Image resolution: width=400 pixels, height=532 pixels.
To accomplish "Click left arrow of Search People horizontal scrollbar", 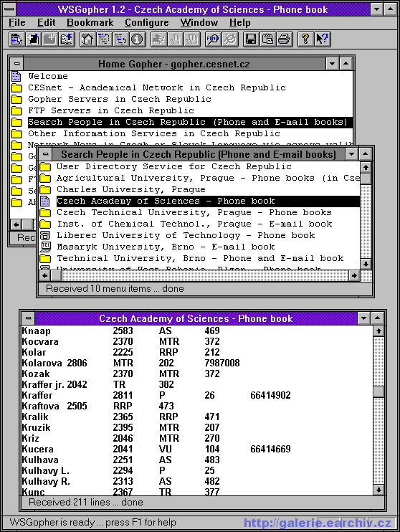I will coord(44,275).
